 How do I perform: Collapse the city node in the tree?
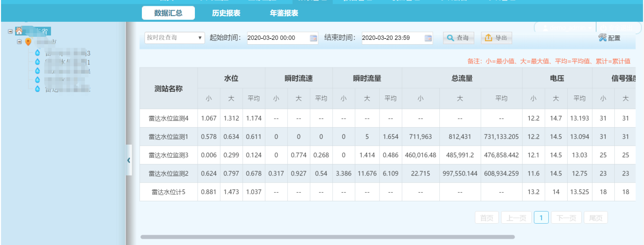(x=19, y=42)
